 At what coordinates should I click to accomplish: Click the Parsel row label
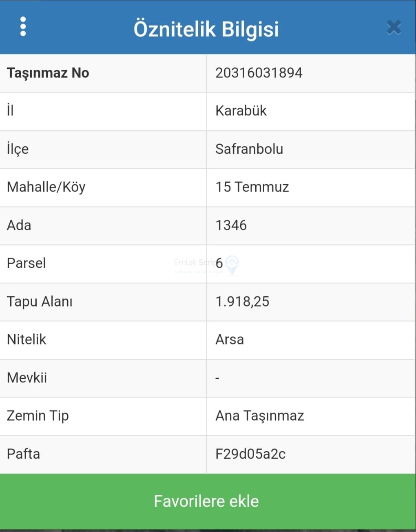[26, 263]
